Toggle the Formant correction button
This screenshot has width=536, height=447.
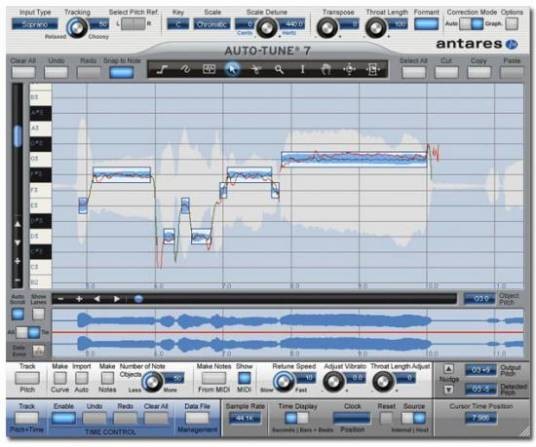[426, 24]
